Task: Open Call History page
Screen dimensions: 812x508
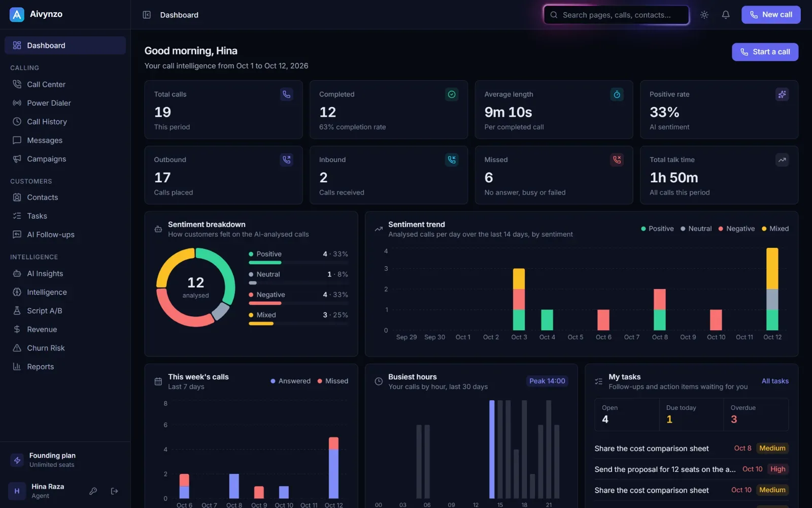Action: coord(65,121)
